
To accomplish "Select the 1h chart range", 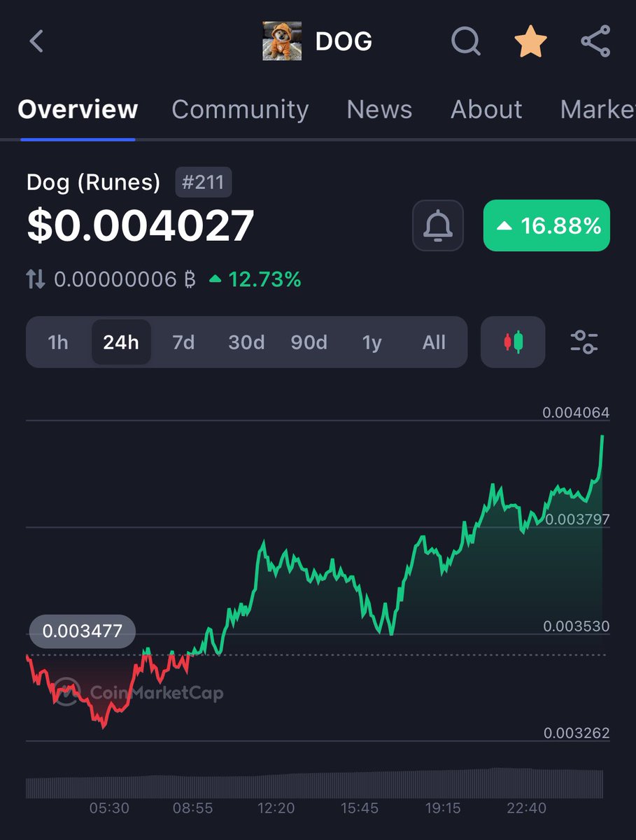I will [58, 342].
